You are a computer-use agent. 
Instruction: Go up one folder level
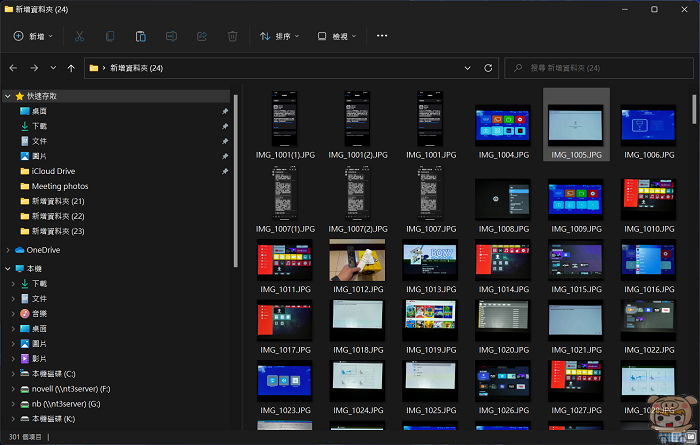point(71,68)
